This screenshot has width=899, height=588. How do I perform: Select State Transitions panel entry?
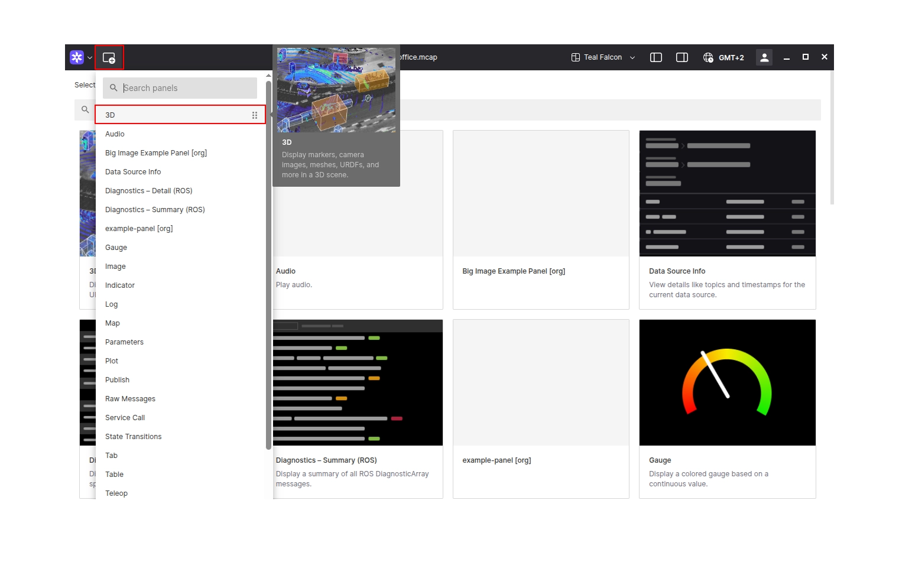[x=133, y=437]
